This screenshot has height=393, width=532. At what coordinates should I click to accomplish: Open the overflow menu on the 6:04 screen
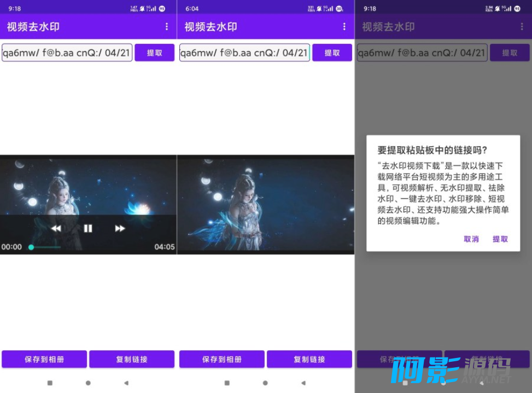pyautogui.click(x=344, y=26)
